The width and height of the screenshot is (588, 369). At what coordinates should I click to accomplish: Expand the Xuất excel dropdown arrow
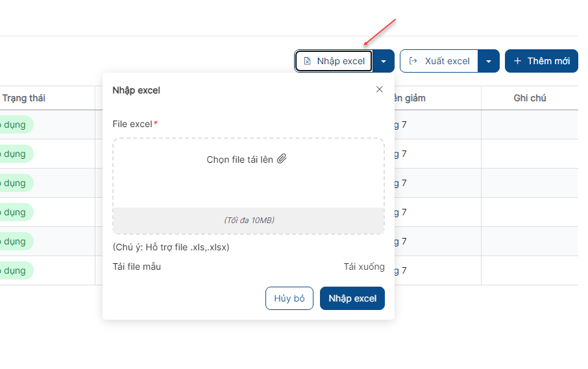point(489,61)
